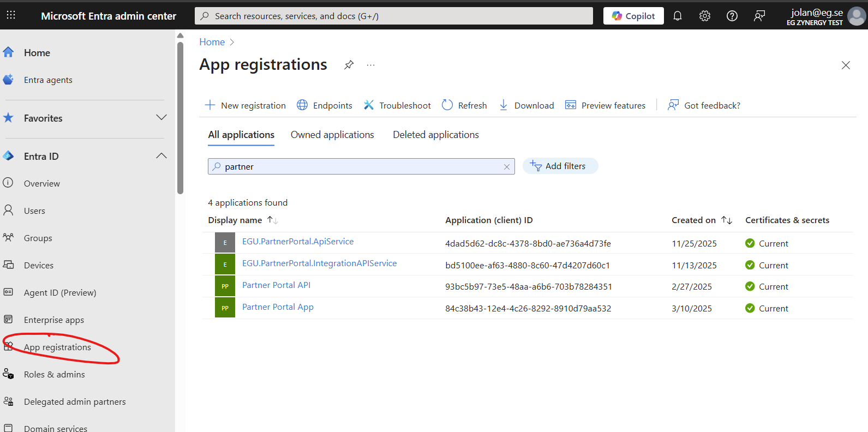
Task: Switch to the Deleted applications tab
Action: [436, 135]
